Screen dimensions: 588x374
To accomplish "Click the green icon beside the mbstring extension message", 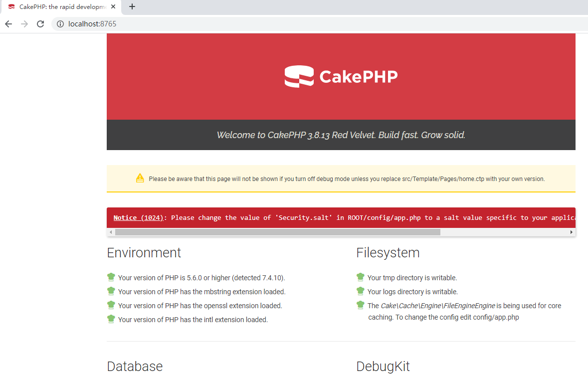I will point(111,291).
